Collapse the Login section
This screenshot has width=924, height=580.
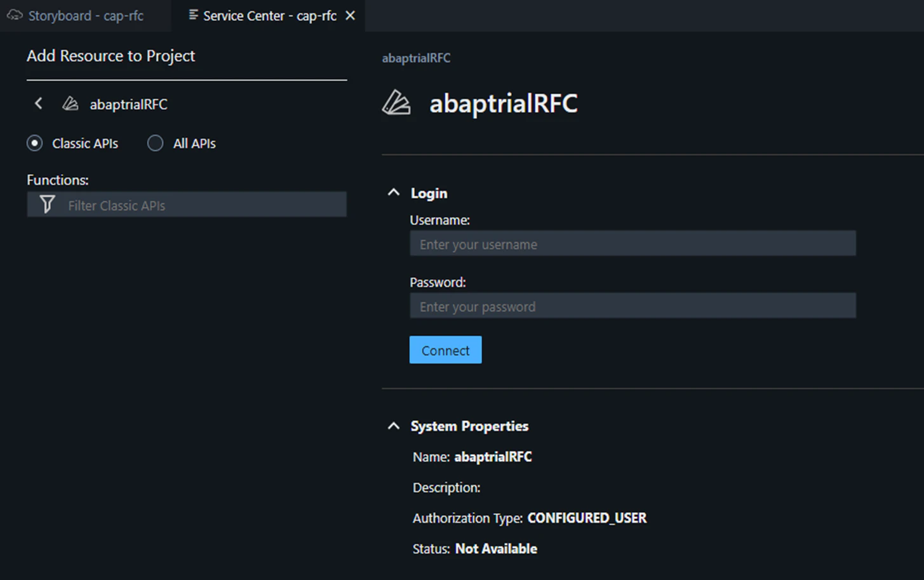click(394, 192)
